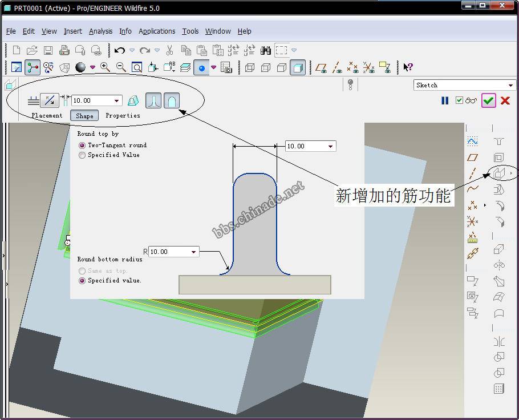
Task: Redo the last undone action
Action: [145, 50]
